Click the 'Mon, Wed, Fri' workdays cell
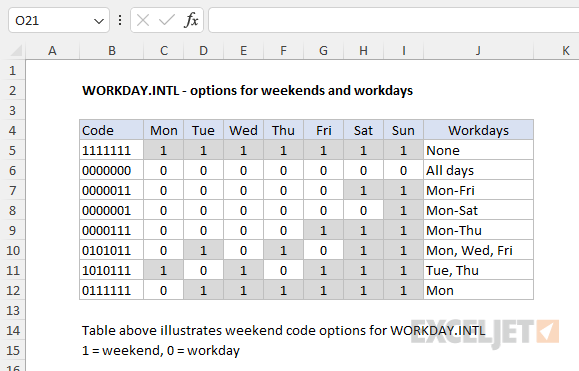This screenshot has height=371, width=579. (479, 250)
